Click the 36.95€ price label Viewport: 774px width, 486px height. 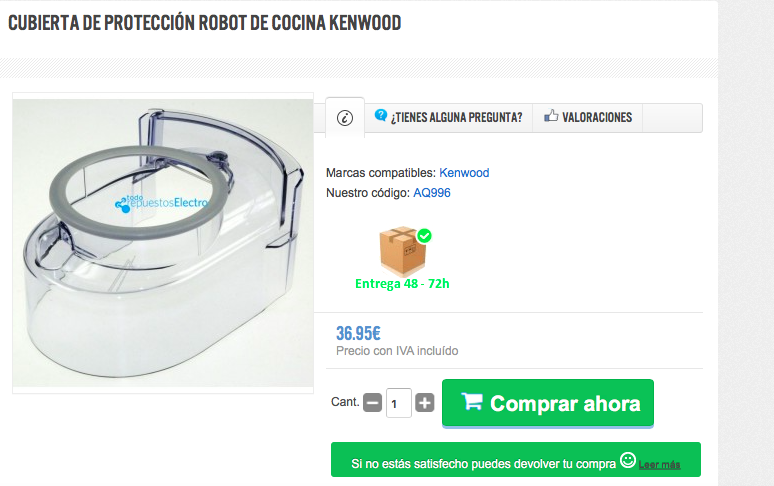click(358, 334)
